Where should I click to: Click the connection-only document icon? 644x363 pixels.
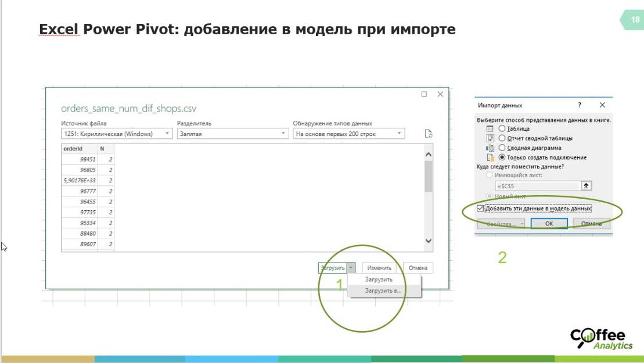click(x=490, y=157)
